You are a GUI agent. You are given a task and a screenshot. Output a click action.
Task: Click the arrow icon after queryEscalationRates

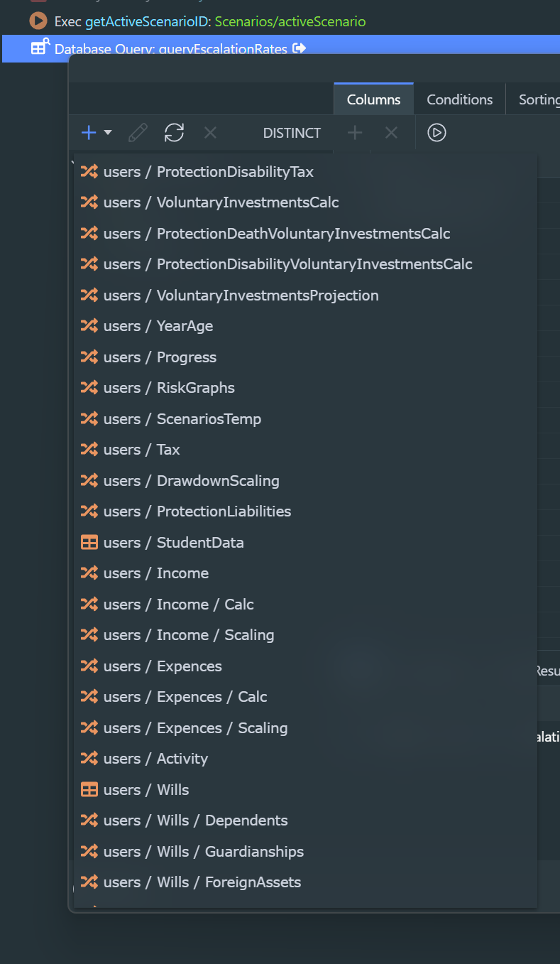click(x=300, y=48)
